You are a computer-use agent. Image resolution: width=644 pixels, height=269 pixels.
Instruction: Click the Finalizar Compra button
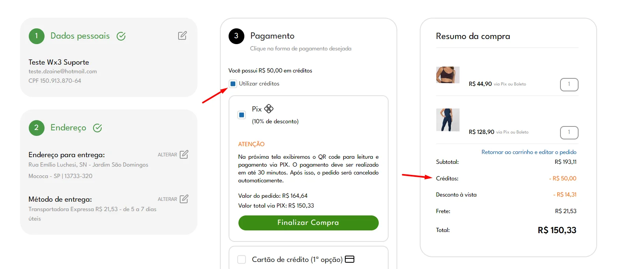309,223
